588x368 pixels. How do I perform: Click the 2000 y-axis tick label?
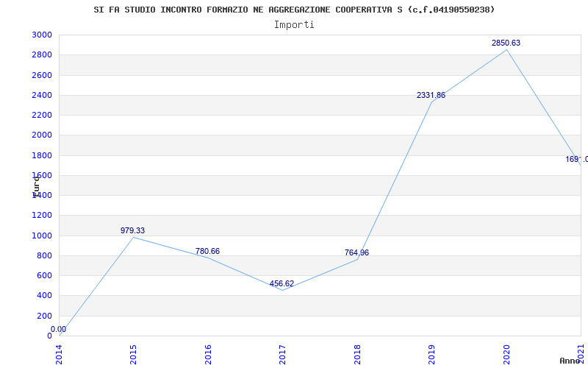coord(43,135)
